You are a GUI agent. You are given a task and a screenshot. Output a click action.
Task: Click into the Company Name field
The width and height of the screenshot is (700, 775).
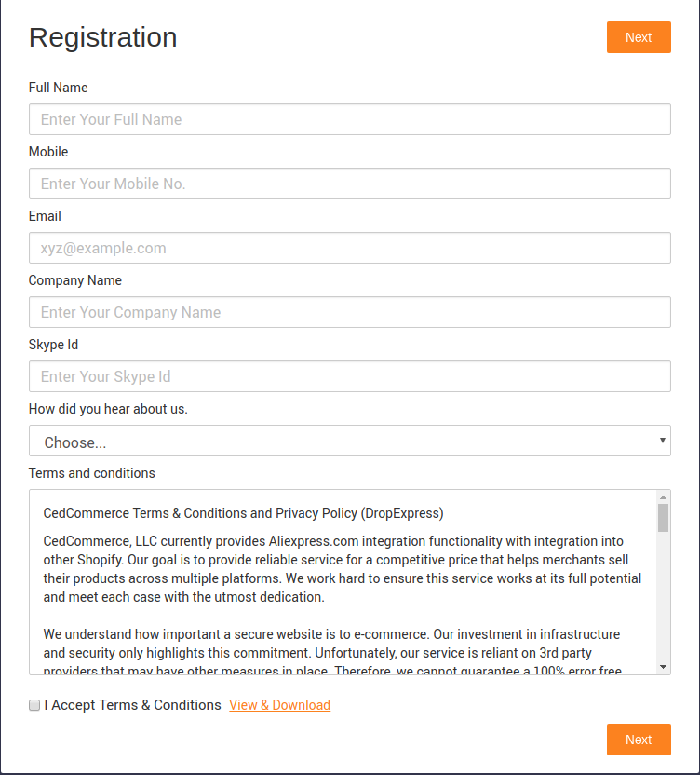click(x=349, y=312)
